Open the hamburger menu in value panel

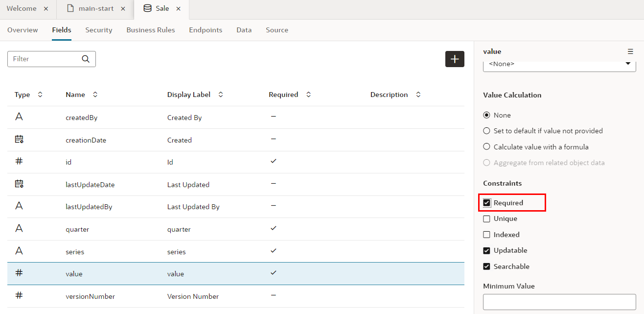coord(630,51)
